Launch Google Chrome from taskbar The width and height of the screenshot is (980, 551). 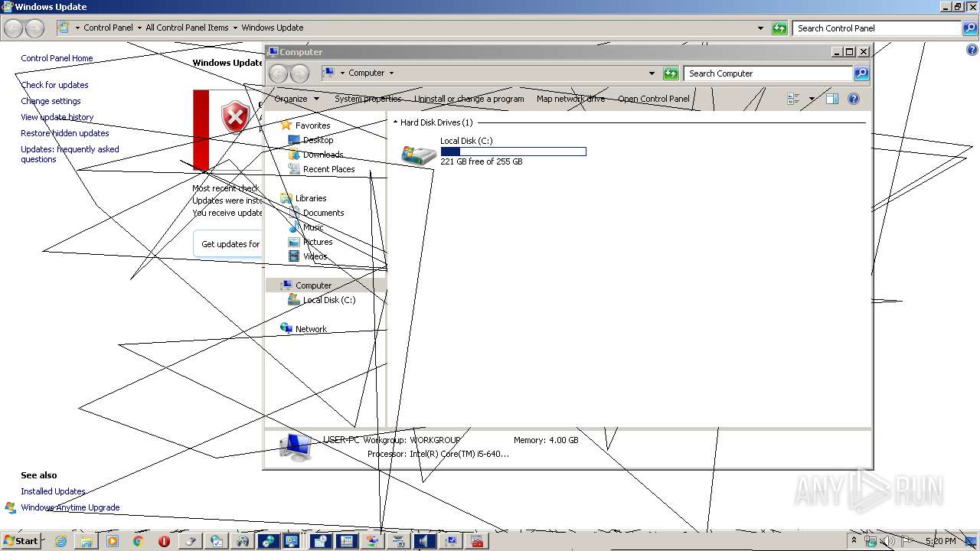(138, 541)
